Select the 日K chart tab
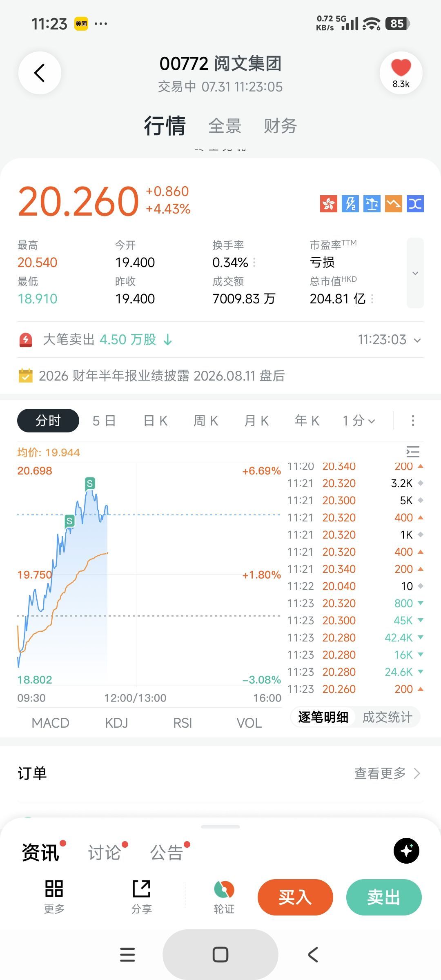The width and height of the screenshot is (441, 980). (x=156, y=421)
